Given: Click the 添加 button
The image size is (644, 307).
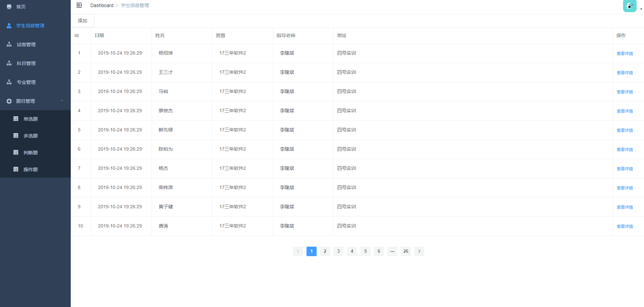Looking at the screenshot, I should tap(83, 21).
